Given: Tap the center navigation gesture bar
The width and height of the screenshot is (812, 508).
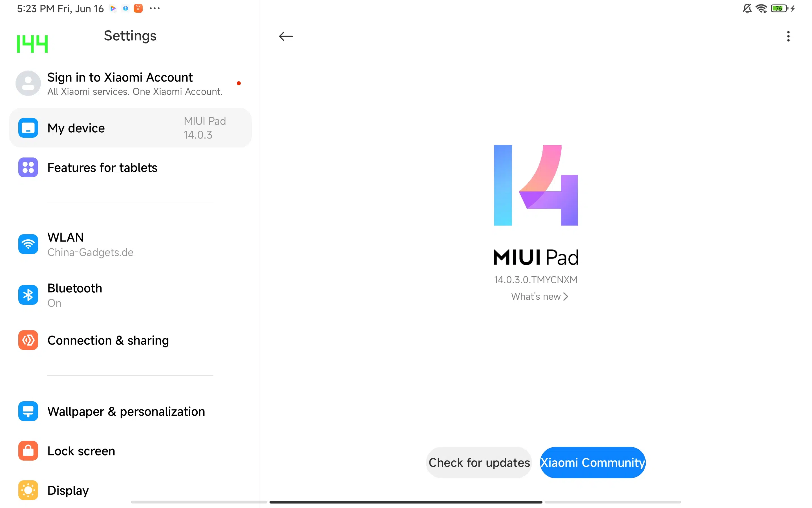Looking at the screenshot, I should point(406,502).
